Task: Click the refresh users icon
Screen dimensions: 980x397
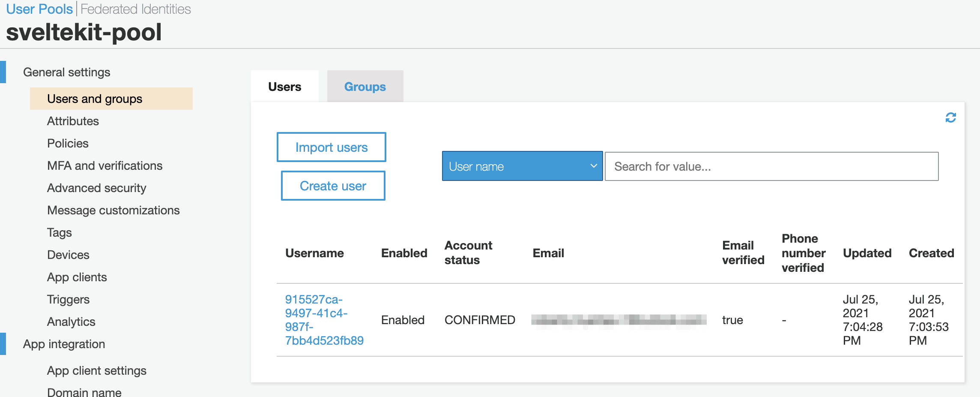Action: (950, 117)
